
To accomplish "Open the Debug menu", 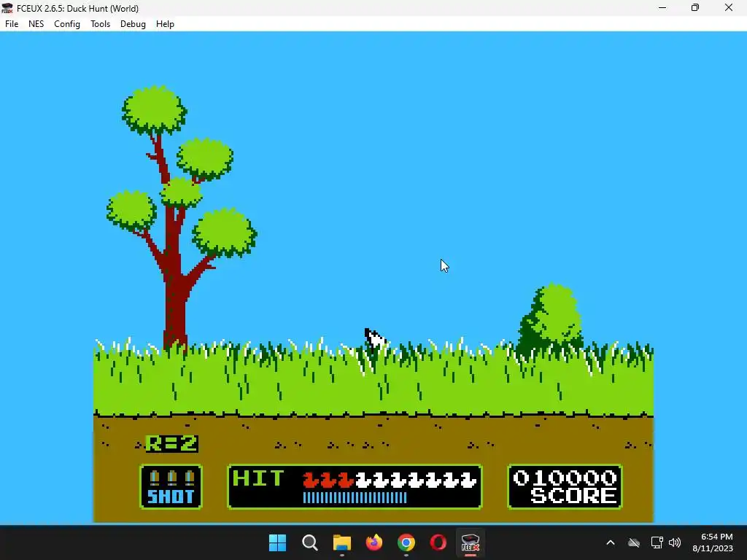I will [133, 24].
